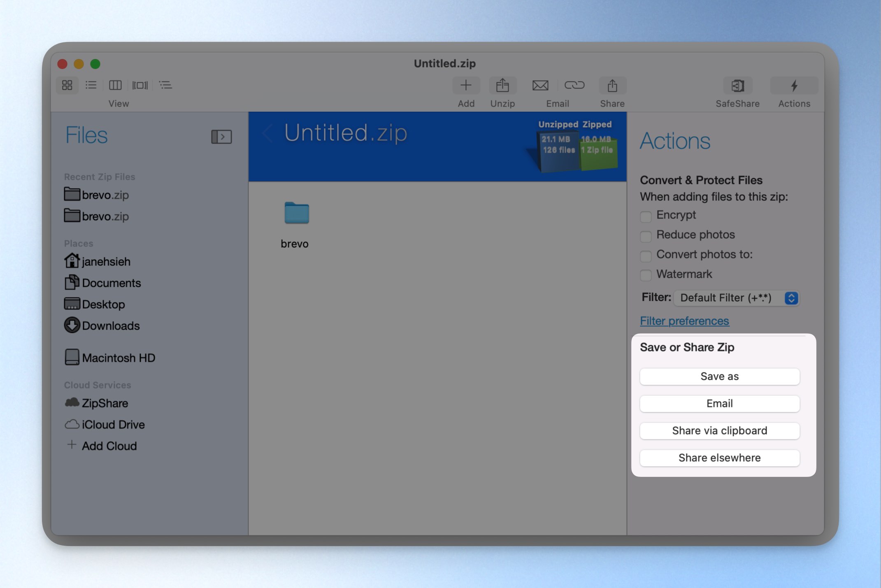This screenshot has height=588, width=881.
Task: Switch to column view
Action: pos(115,85)
